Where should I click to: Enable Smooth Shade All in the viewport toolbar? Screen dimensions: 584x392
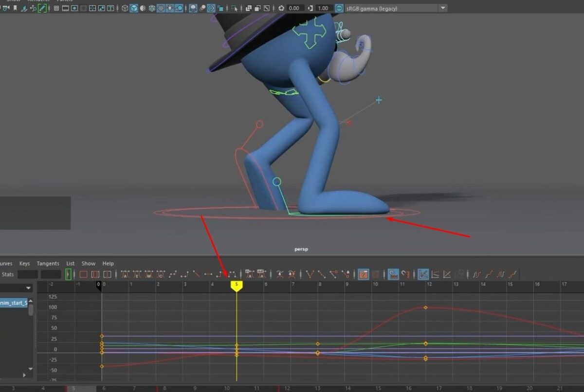click(133, 8)
